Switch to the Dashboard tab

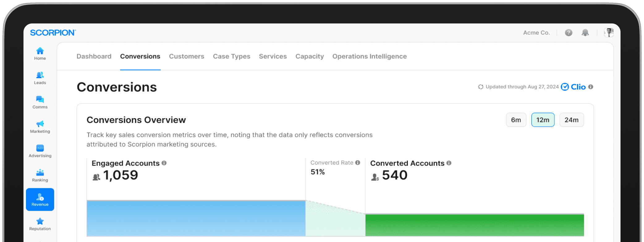tap(94, 56)
